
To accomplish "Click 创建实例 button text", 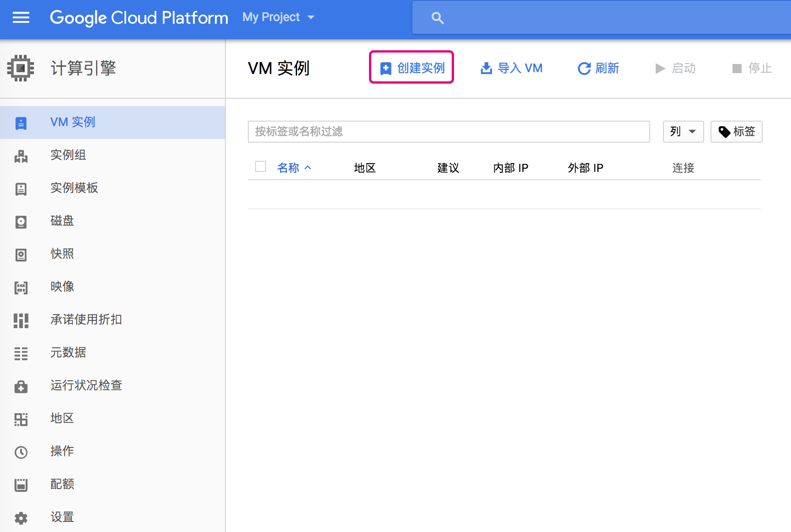I will click(x=421, y=68).
